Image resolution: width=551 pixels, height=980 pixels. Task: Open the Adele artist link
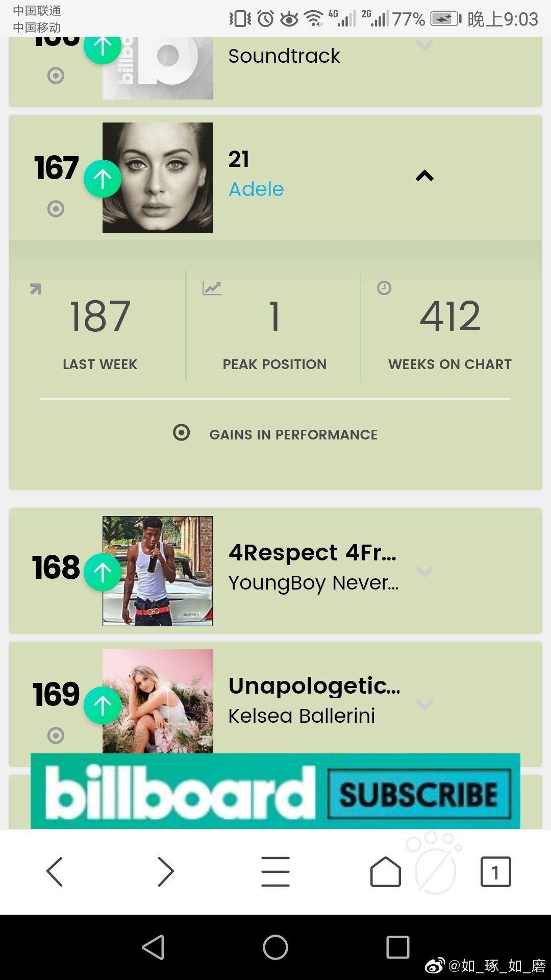(x=256, y=189)
